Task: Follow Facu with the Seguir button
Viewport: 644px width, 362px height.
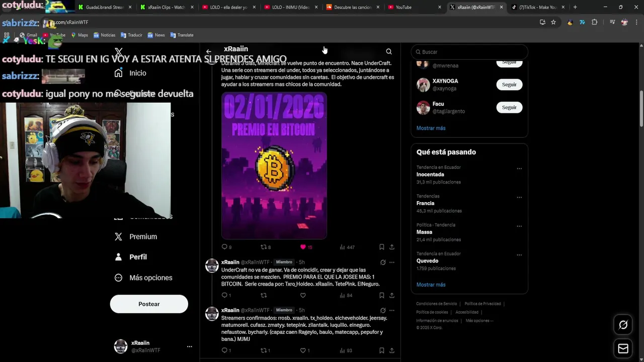Action: tap(509, 107)
